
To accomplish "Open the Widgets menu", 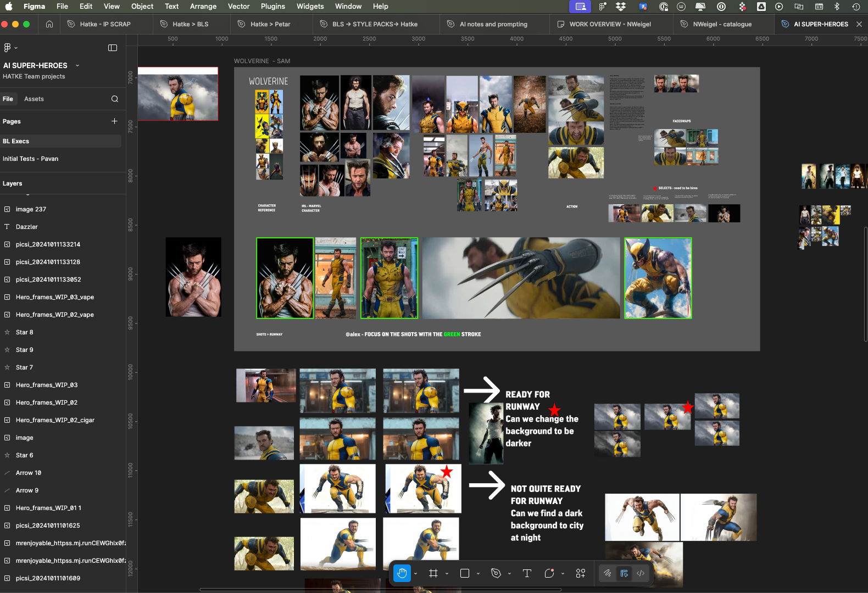I will pyautogui.click(x=310, y=6).
